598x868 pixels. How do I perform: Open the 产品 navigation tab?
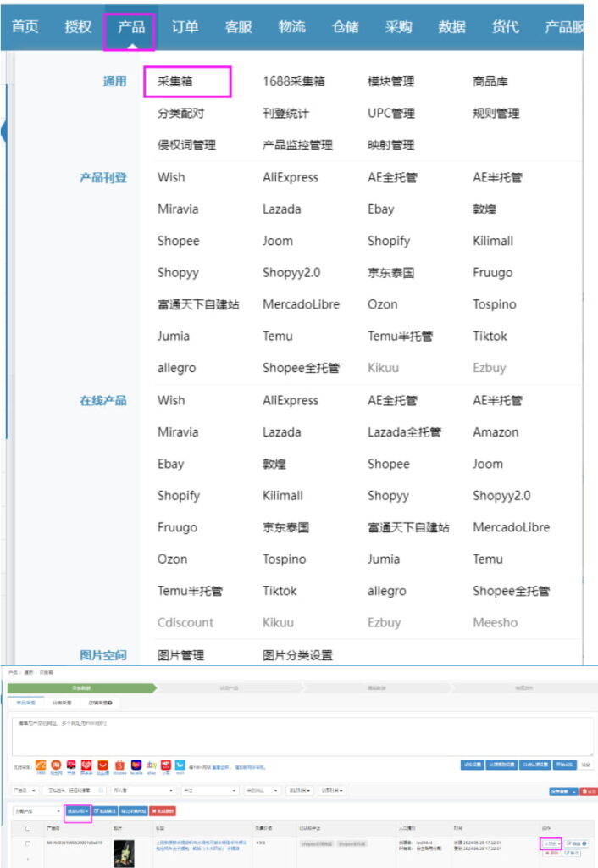click(x=131, y=26)
